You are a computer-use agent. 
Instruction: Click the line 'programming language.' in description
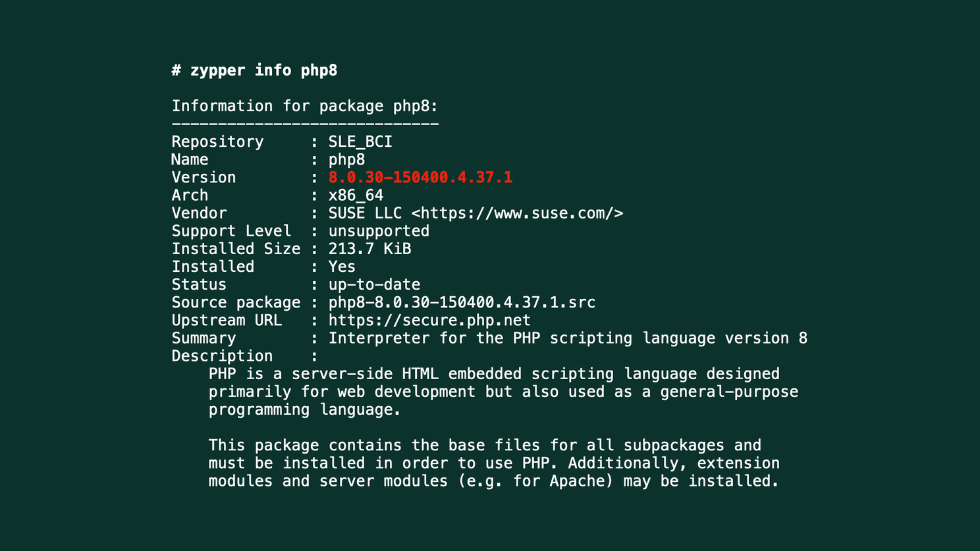tap(304, 410)
